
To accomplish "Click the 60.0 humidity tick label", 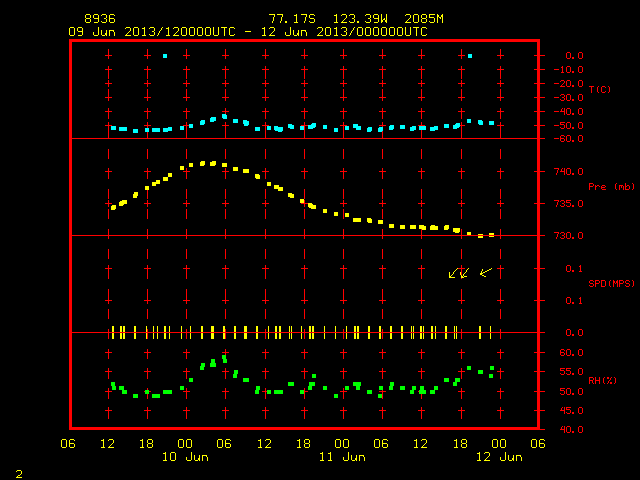I will [571, 353].
